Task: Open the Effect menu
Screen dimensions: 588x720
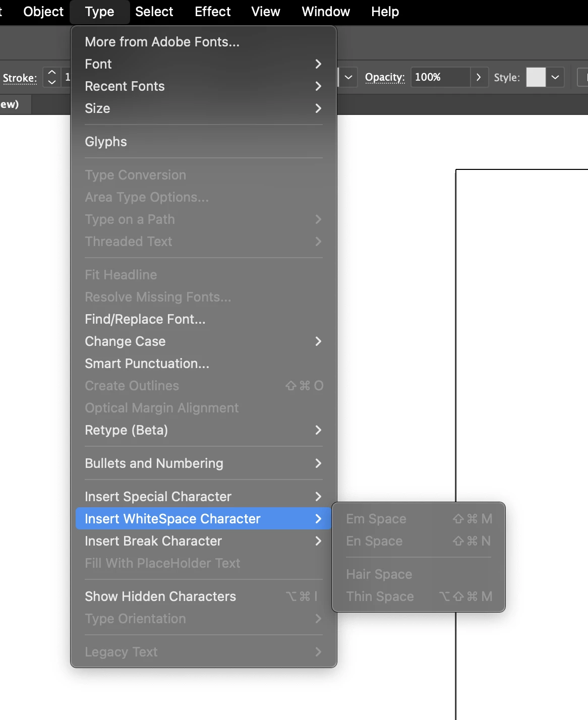Action: click(x=212, y=12)
